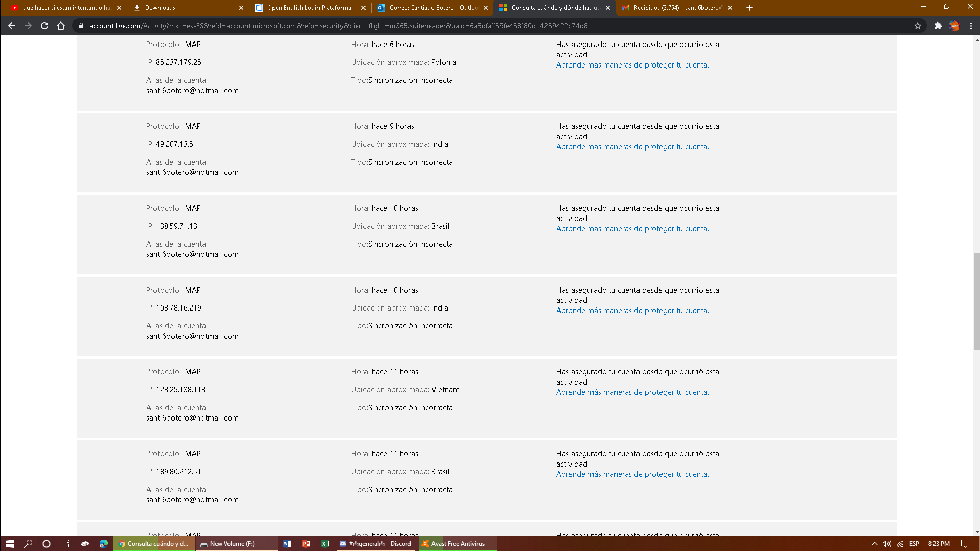Open Word from the taskbar
Image resolution: width=980 pixels, height=551 pixels.
tap(287, 544)
